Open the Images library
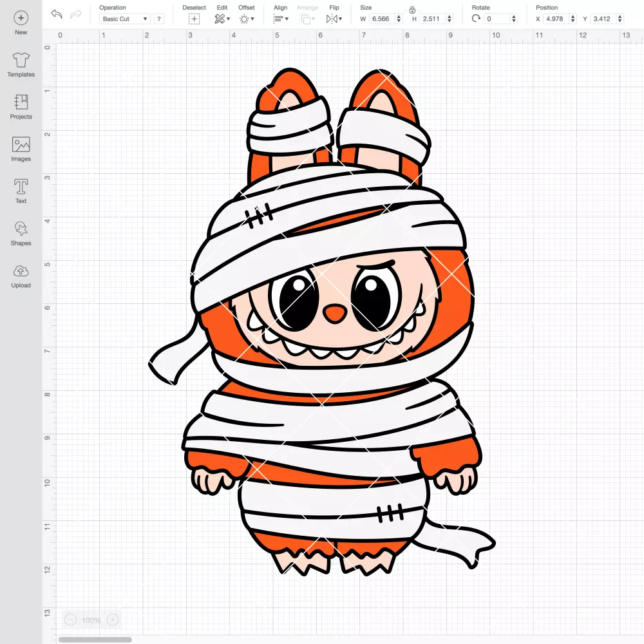Screen dimensions: 644x644 (21, 149)
